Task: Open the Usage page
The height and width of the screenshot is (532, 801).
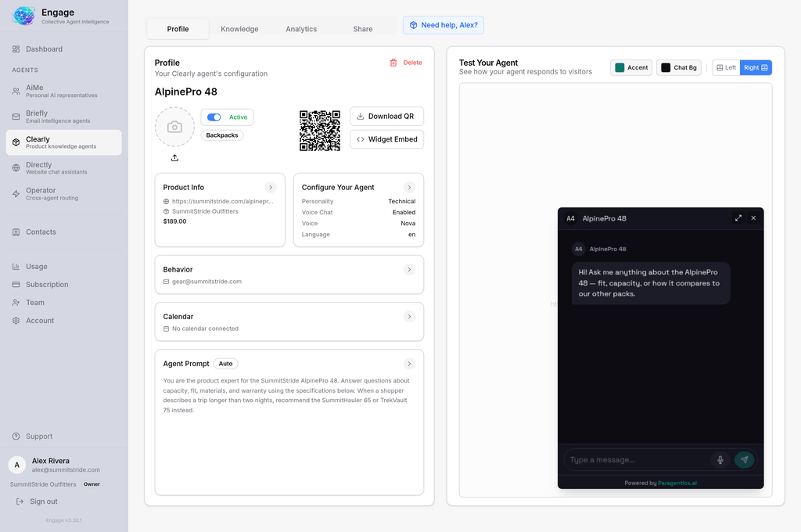Action: (x=63, y=267)
